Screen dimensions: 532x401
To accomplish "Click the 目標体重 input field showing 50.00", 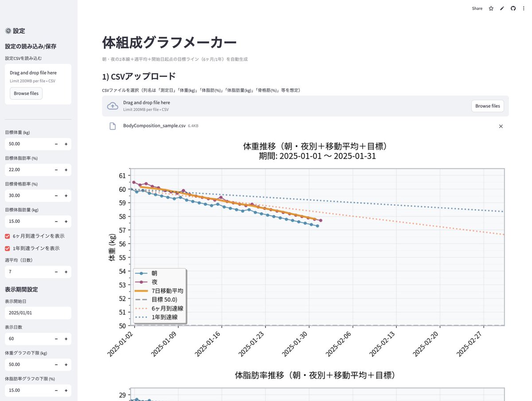I will click(28, 144).
